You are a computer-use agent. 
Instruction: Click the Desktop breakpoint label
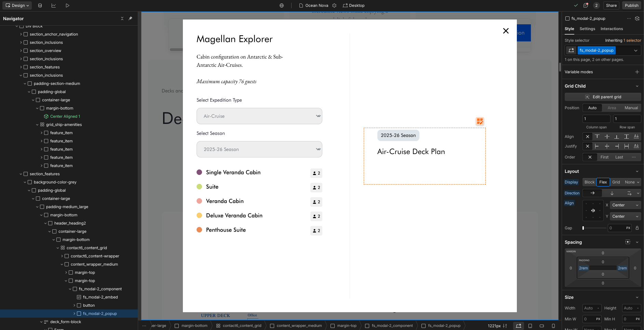[353, 5]
